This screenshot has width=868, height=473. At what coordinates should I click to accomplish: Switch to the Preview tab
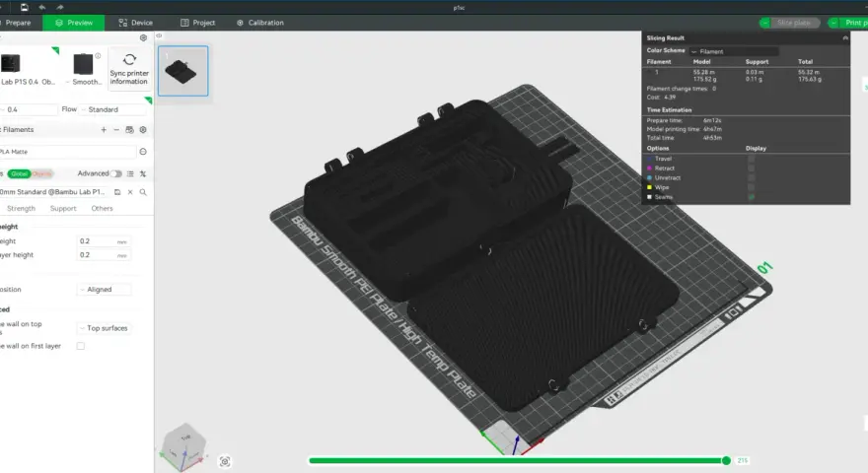pos(74,23)
